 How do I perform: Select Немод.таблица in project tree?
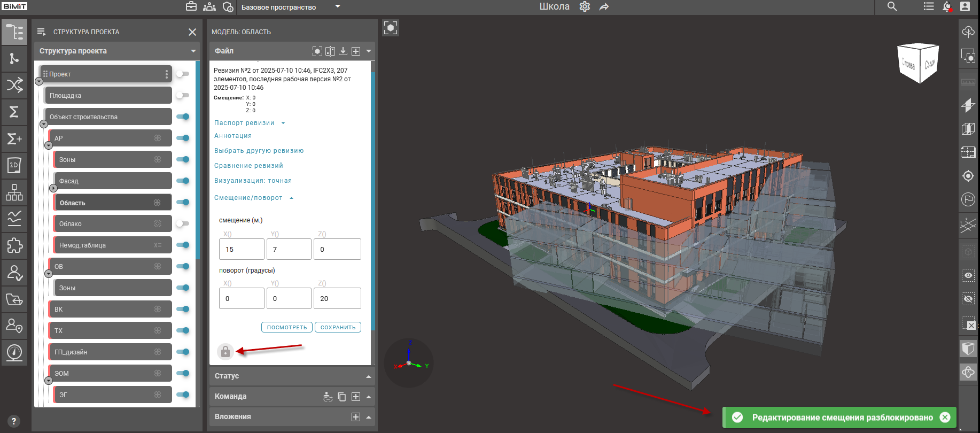(x=107, y=245)
